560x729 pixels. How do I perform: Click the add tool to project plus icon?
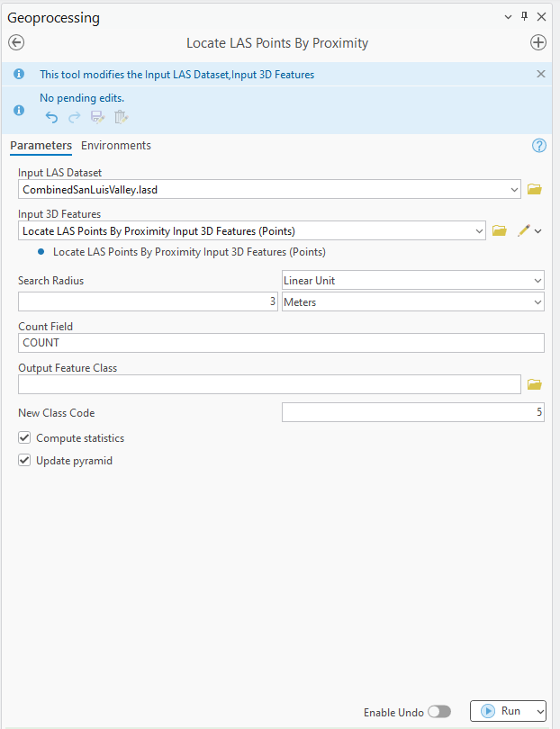(538, 42)
